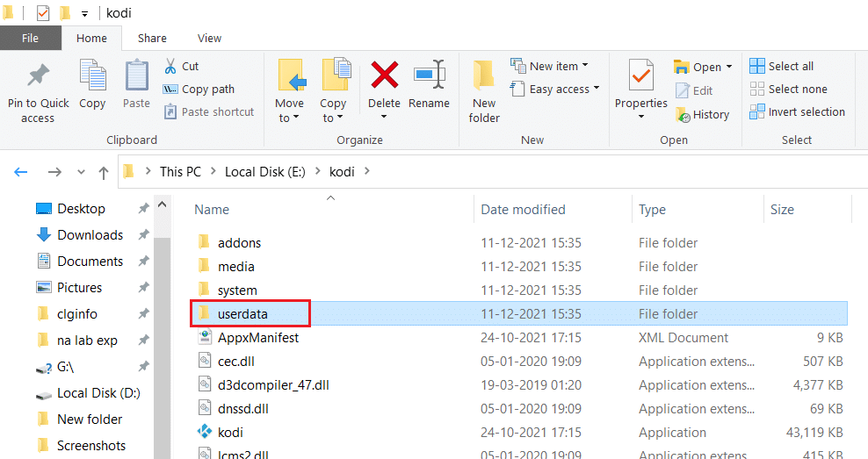Click the Copy path button
This screenshot has width=868, height=459.
(x=199, y=89)
